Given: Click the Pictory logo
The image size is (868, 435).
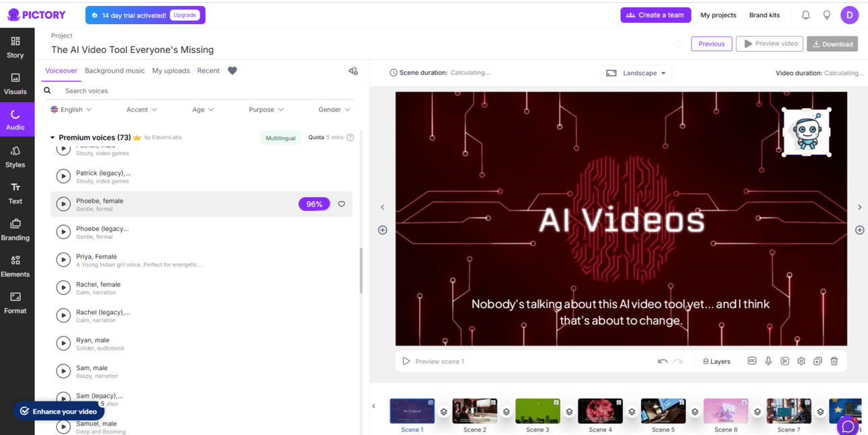Looking at the screenshot, I should (36, 15).
